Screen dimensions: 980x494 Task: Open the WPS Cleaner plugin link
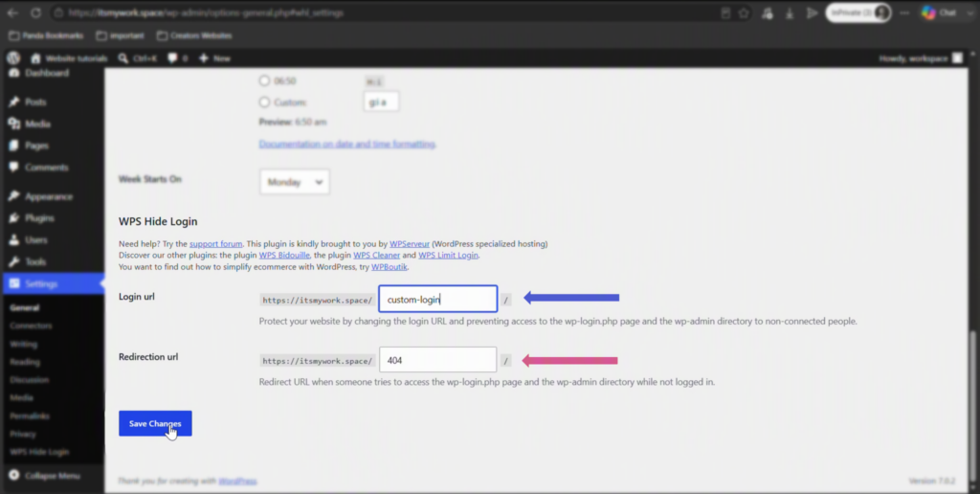pyautogui.click(x=377, y=255)
